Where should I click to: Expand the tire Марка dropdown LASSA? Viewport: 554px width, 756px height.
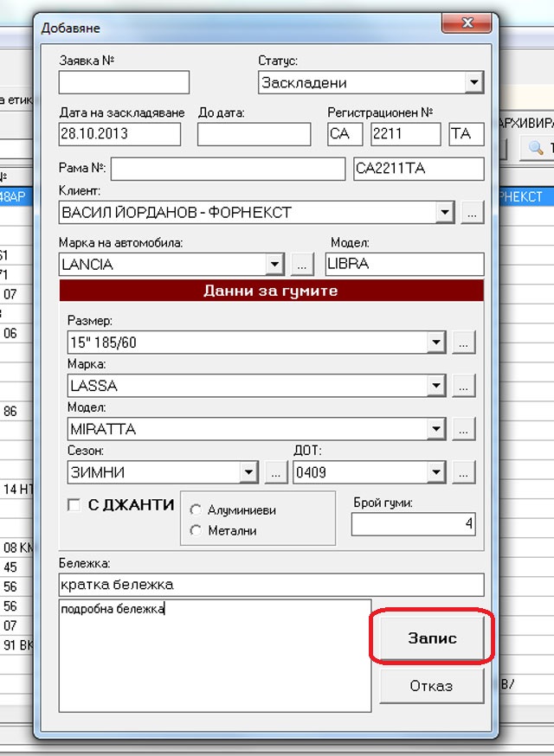click(x=435, y=386)
